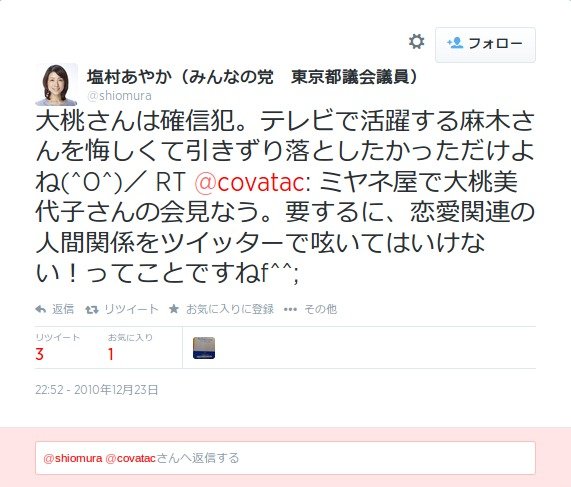571x487 pixels.
Task: Open the 塩村あやか display name link
Action: coord(252,76)
